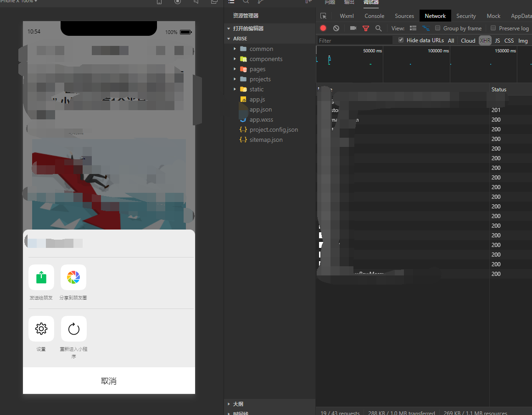Switch to the Security tab

tap(466, 16)
